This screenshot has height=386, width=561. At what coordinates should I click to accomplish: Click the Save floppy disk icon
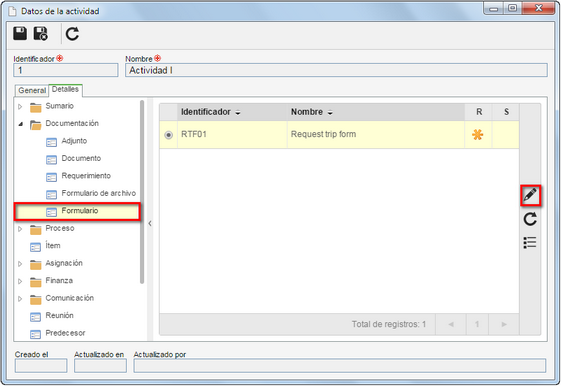coord(20,33)
